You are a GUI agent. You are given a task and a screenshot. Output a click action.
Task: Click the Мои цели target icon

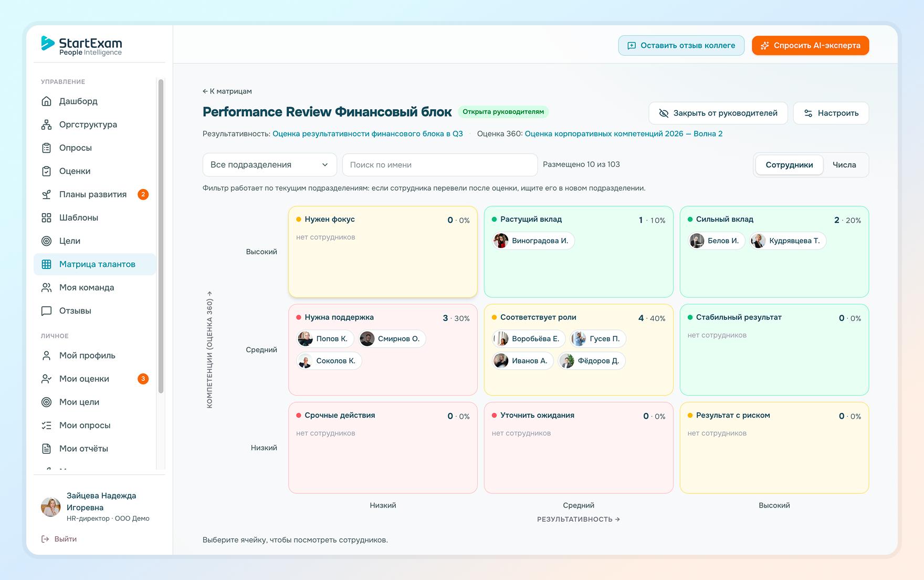[x=47, y=402]
